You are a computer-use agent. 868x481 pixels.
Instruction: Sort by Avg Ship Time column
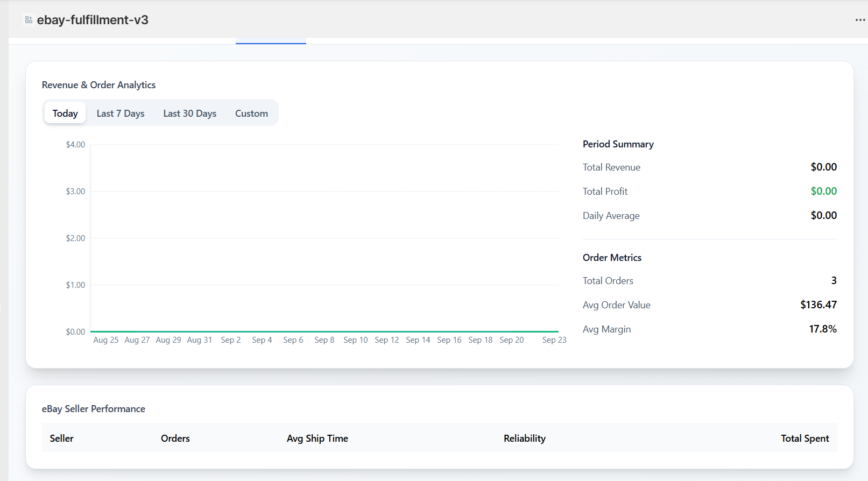coord(317,438)
